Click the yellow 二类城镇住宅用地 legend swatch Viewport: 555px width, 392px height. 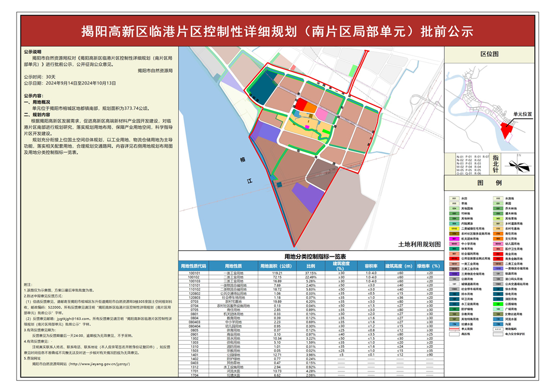click(x=454, y=229)
